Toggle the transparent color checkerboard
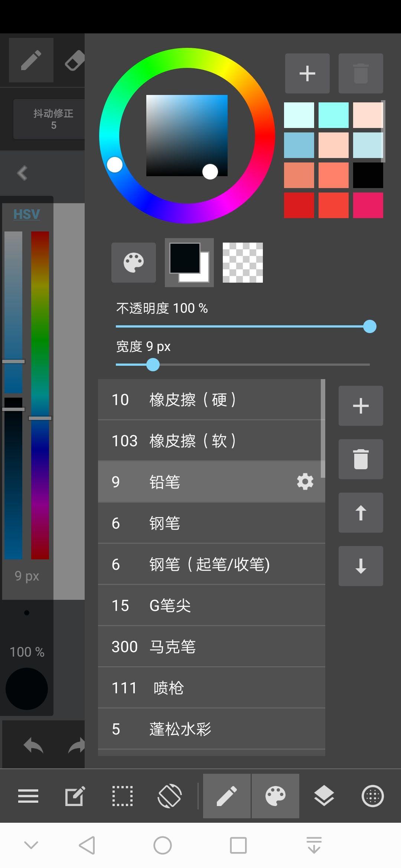Screen dimensions: 401x868 [243, 263]
